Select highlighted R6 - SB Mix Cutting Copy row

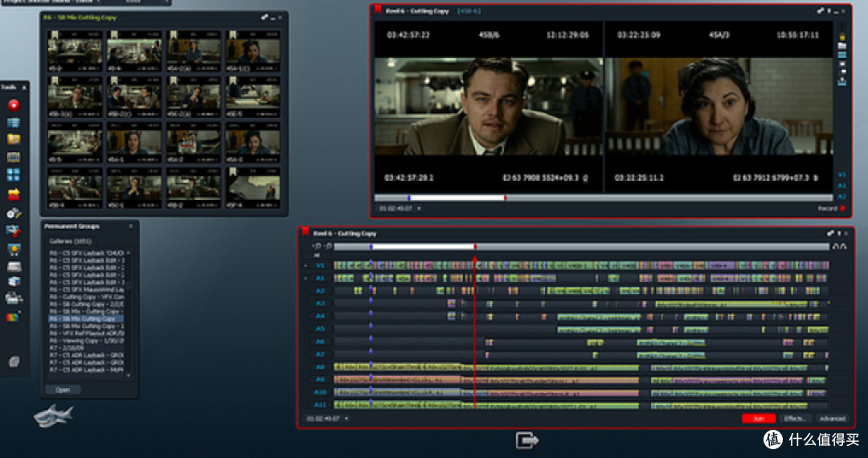(x=86, y=319)
